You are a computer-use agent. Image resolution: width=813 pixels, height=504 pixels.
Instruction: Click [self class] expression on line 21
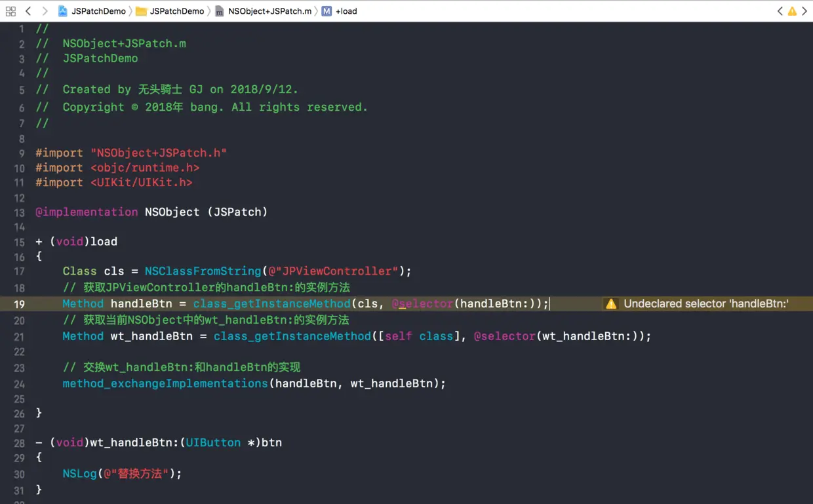(419, 336)
